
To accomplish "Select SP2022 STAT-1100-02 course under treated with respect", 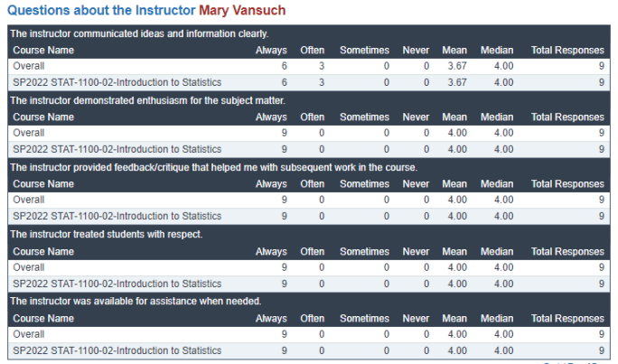I will (x=117, y=283).
